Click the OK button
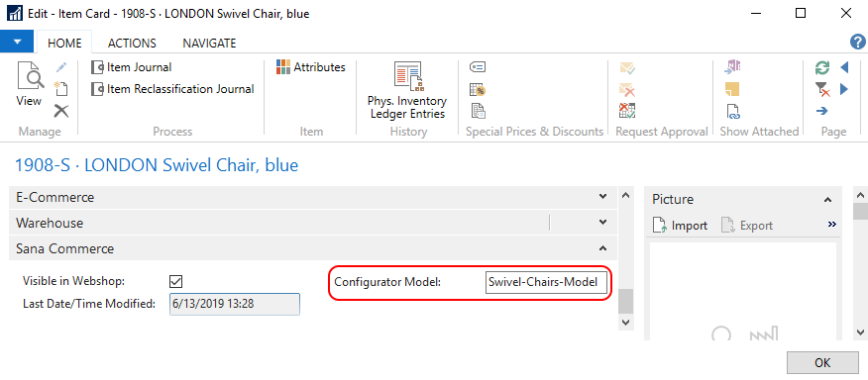 pos(822,363)
